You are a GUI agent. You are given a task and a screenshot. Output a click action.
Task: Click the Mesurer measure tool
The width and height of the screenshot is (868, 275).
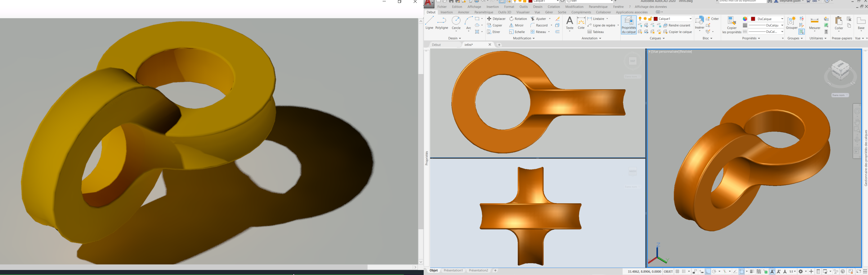[x=815, y=24]
